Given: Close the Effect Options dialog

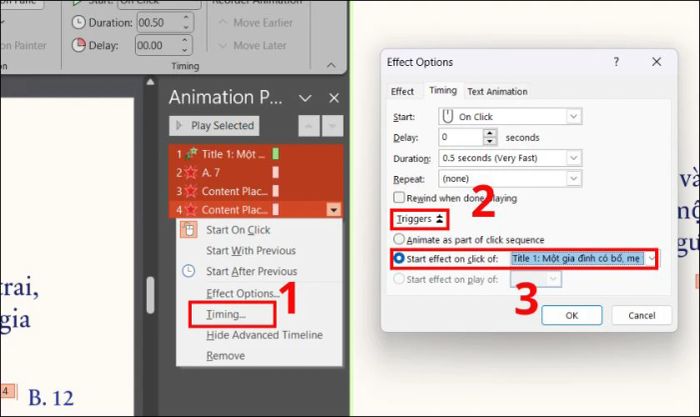Looking at the screenshot, I should click(x=656, y=62).
